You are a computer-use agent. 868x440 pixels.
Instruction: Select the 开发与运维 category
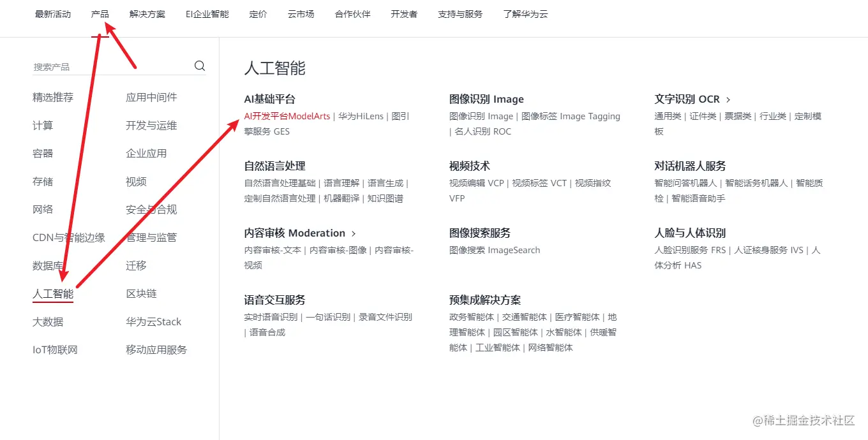[151, 126]
